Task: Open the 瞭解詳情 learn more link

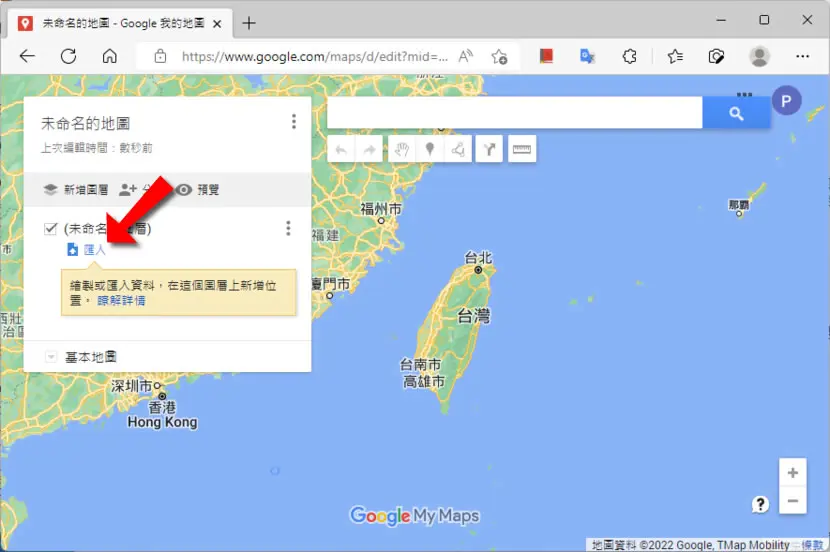Action: [121, 301]
